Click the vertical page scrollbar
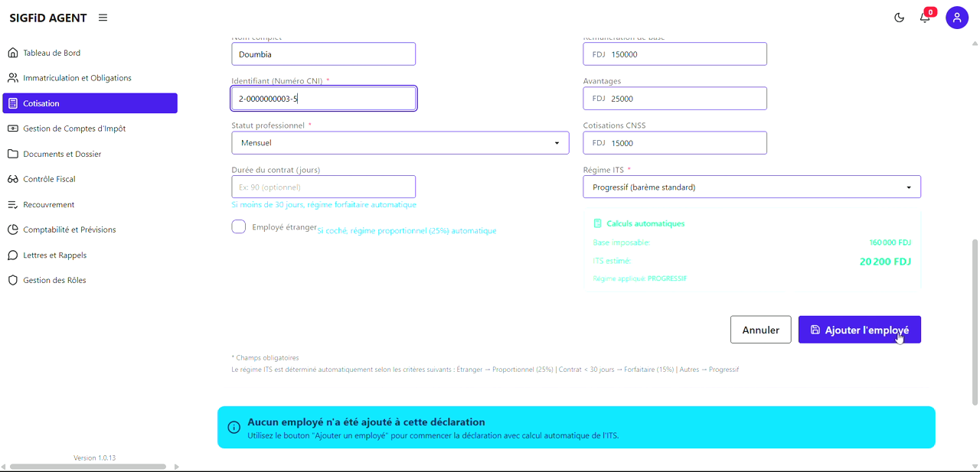This screenshot has width=980, height=472. [975, 321]
